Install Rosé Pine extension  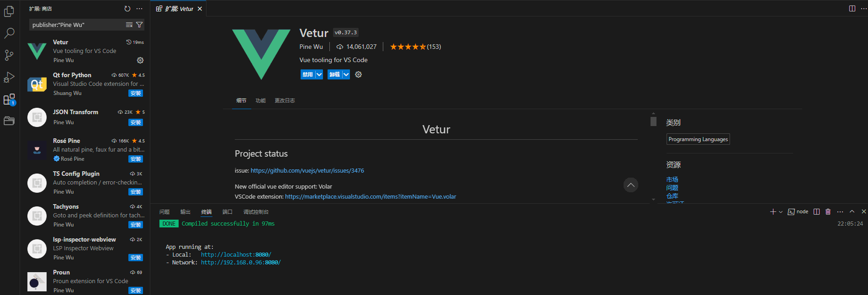click(136, 159)
